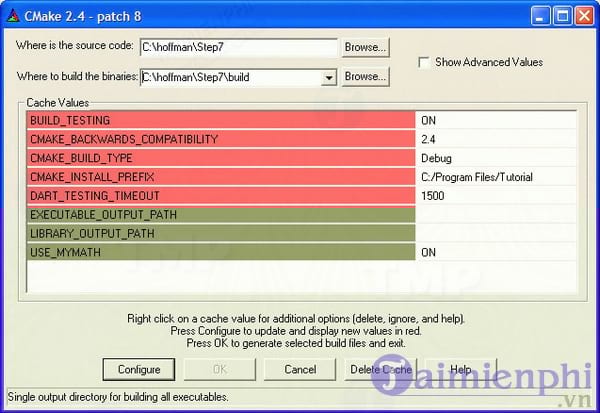Edit the DART_TESTING_TIMEOUT value 1500

click(496, 196)
